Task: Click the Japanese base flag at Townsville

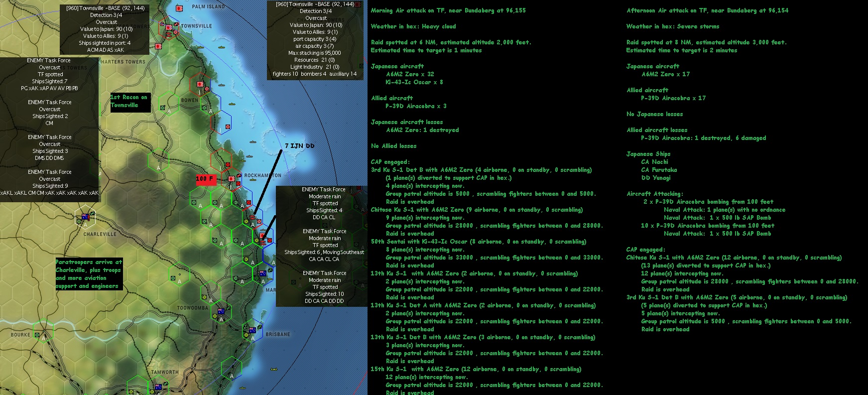Action: click(x=169, y=27)
